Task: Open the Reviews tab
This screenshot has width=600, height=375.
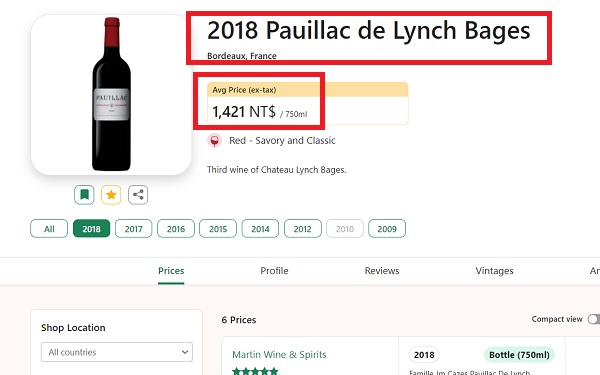Action: 382,271
